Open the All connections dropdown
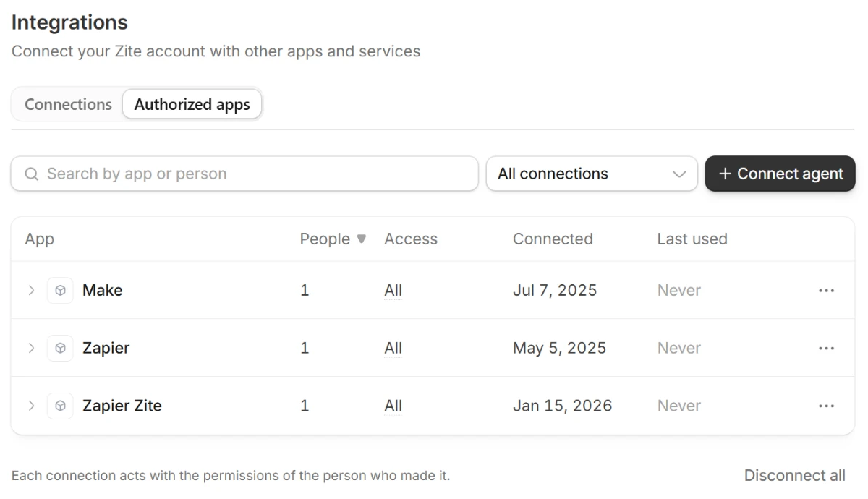 [592, 174]
